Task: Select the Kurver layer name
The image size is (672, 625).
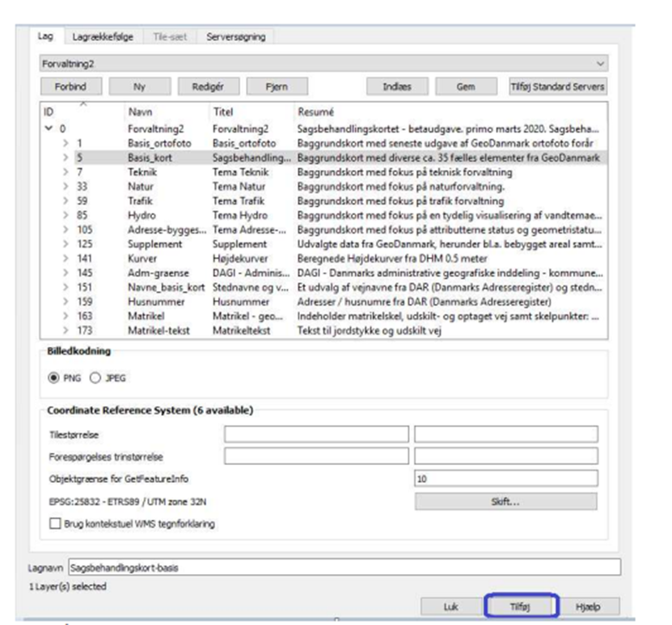Action: [142, 258]
